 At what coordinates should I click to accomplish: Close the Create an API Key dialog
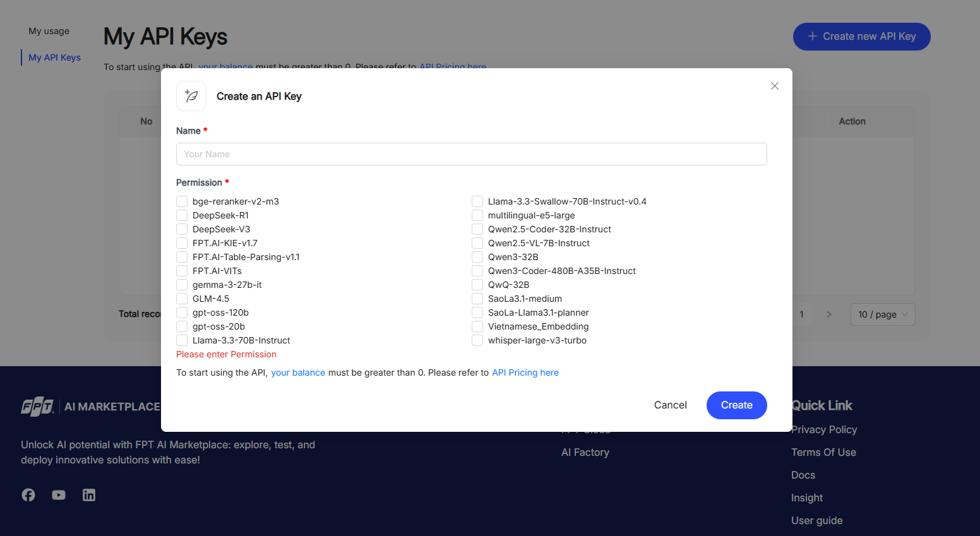775,86
